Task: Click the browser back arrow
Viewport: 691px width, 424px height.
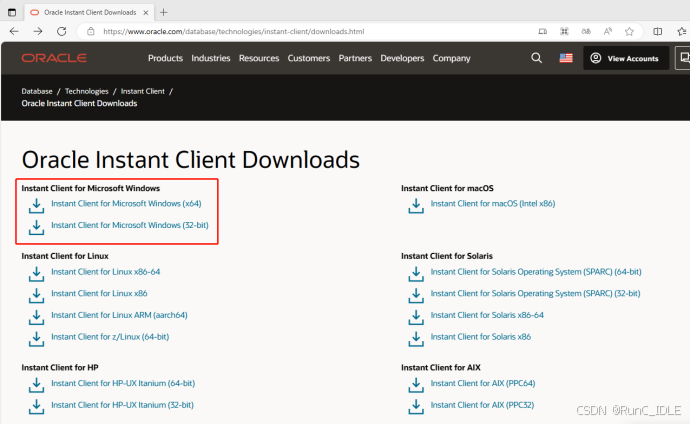Action: pos(14,31)
